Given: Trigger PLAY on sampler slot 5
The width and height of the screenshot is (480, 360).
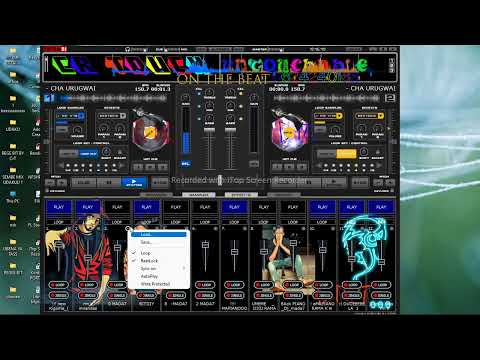Looking at the screenshot, I should [176, 207].
